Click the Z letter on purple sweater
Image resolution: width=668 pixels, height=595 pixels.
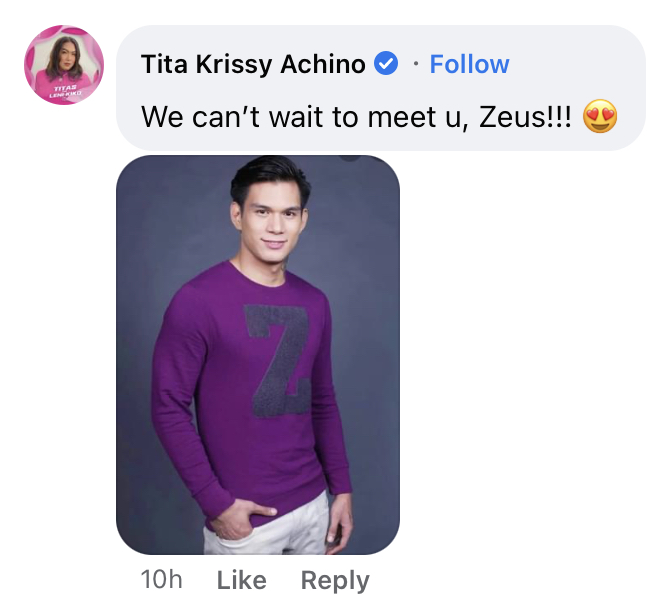click(279, 360)
